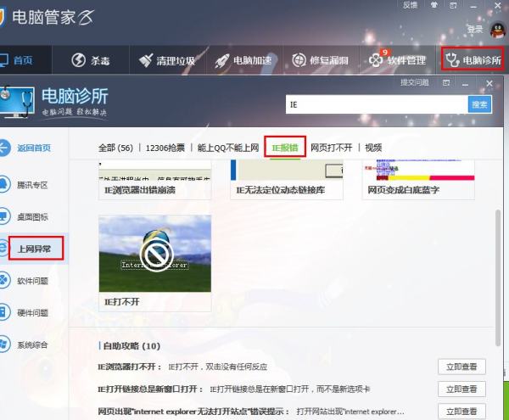Open the skin shirt icon in title bar

(x=433, y=5)
